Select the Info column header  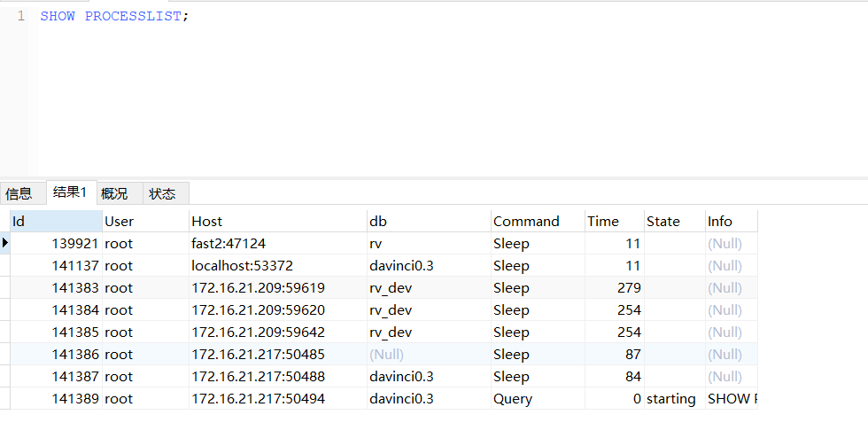[730, 221]
